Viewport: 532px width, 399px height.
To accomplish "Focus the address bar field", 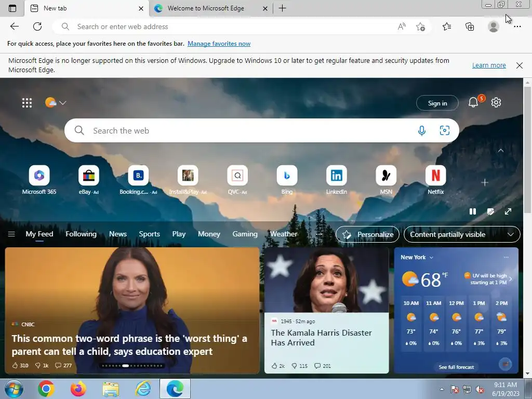I will [233, 26].
